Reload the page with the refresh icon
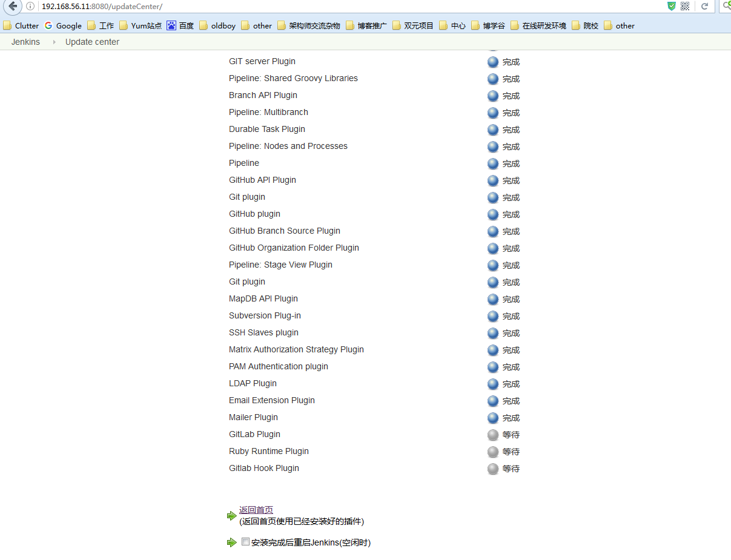 (704, 6)
